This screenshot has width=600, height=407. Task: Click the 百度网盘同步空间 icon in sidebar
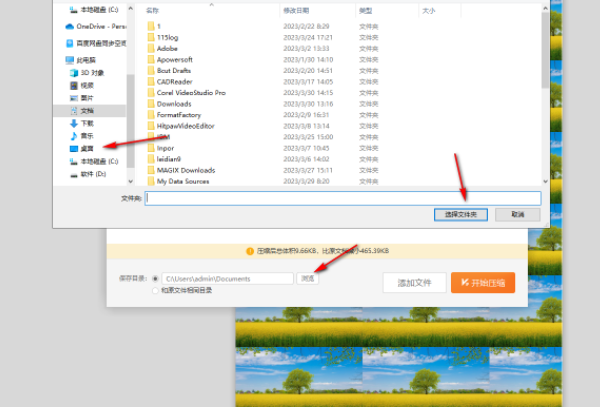pyautogui.click(x=69, y=43)
